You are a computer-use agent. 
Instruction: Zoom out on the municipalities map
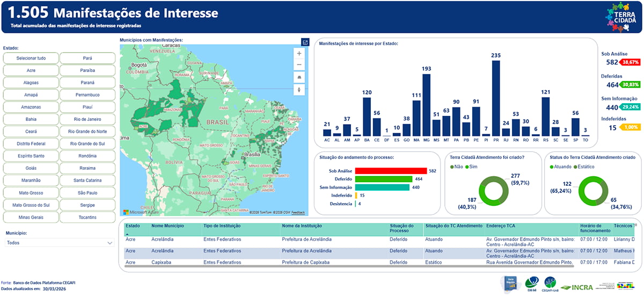[299, 64]
